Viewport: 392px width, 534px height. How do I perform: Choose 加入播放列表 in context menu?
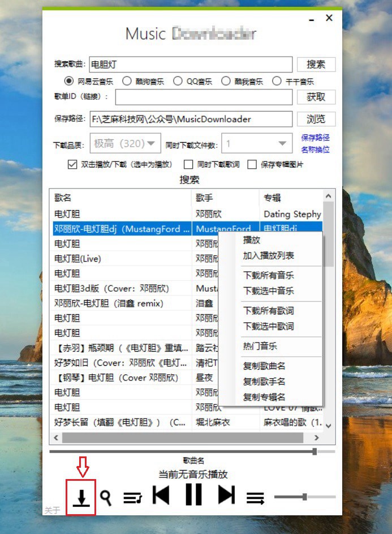coord(268,255)
